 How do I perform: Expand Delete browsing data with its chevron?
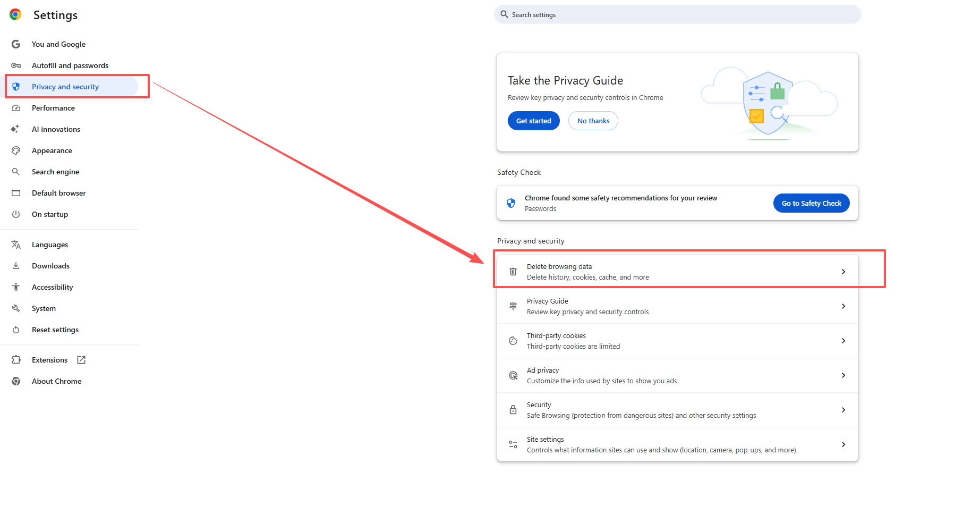[843, 272]
